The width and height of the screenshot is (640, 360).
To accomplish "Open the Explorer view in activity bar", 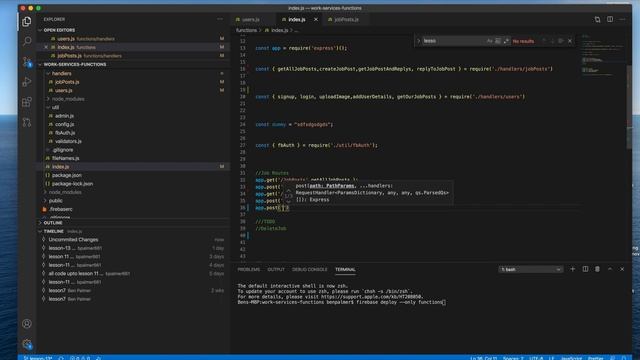I will point(27,21).
